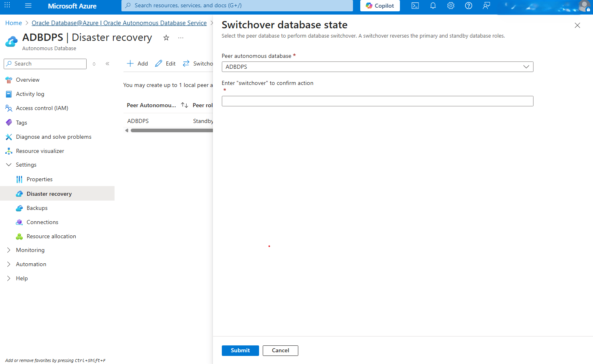This screenshot has height=364, width=593.
Task: Click the switchover confirmation text field
Action: coord(377,101)
